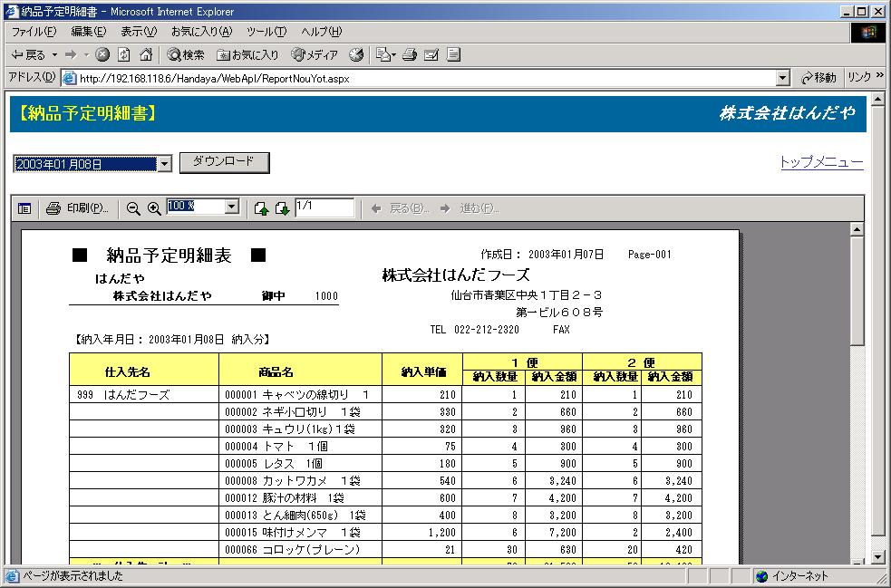Go to Home page icon
This screenshot has height=588, width=891.
coord(146,54)
